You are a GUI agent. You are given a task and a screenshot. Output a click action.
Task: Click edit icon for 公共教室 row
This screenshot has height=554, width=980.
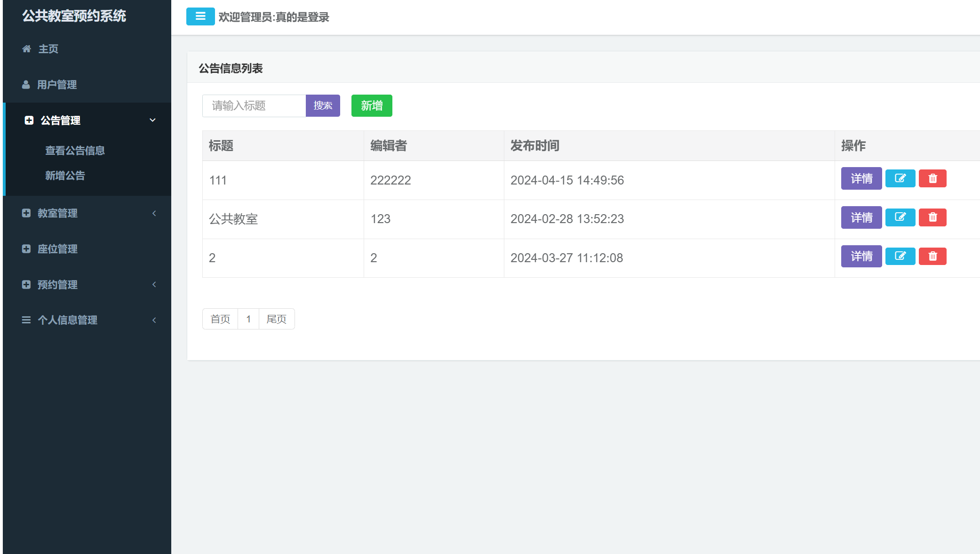click(900, 217)
